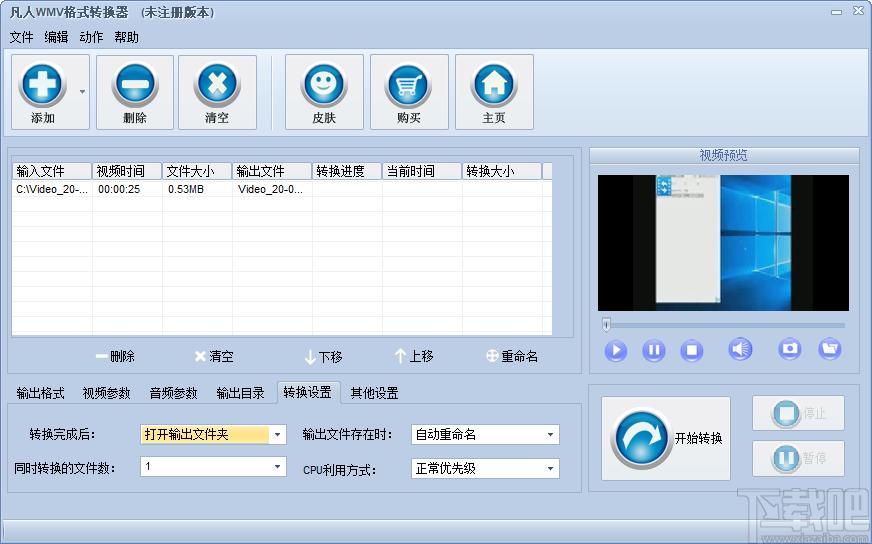This screenshot has width=872, height=544.
Task: Select the 转换设置 tab
Action: (308, 392)
